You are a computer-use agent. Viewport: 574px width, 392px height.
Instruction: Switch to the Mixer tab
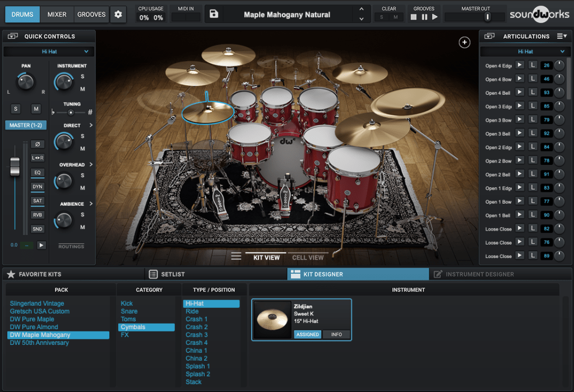coord(57,15)
